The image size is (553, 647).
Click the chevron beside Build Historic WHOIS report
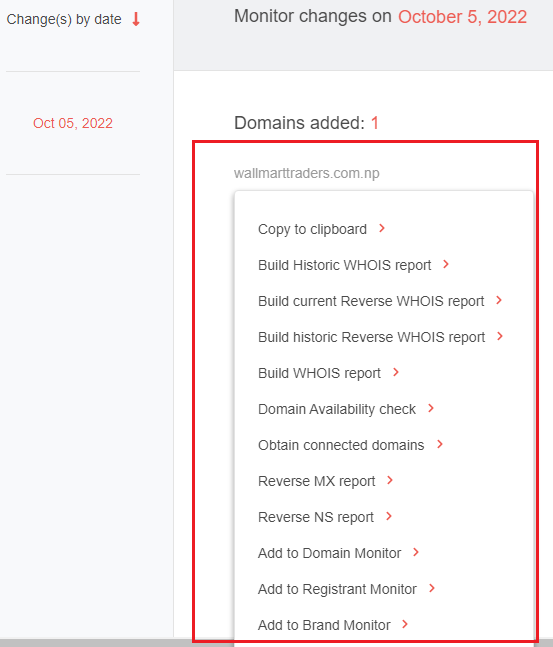[446, 264]
